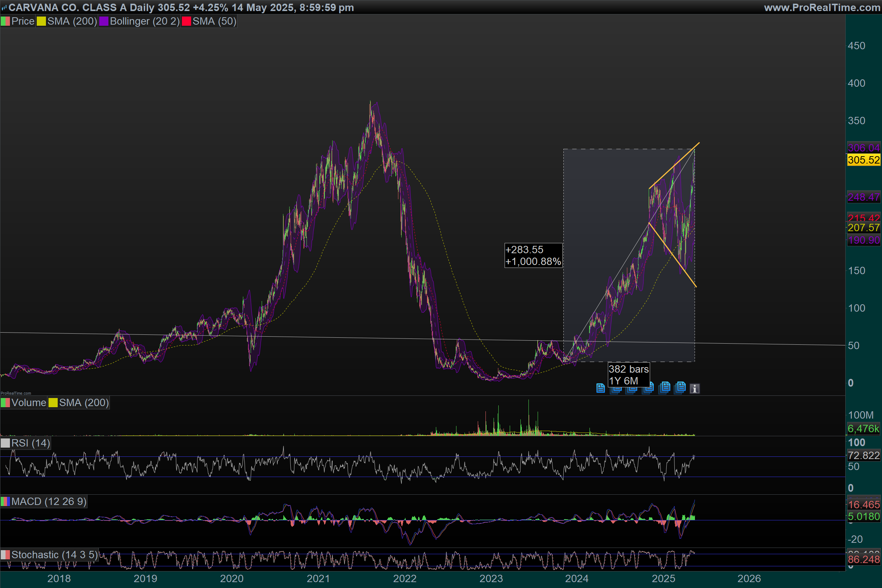
Task: Click the Price label in the top legend
Action: click(23, 21)
